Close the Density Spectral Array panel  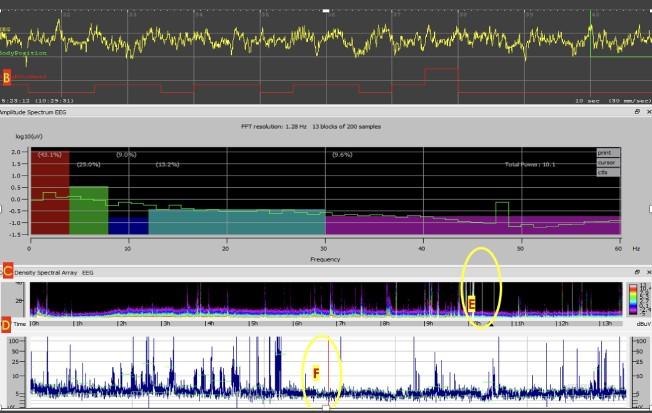[x=649, y=272]
